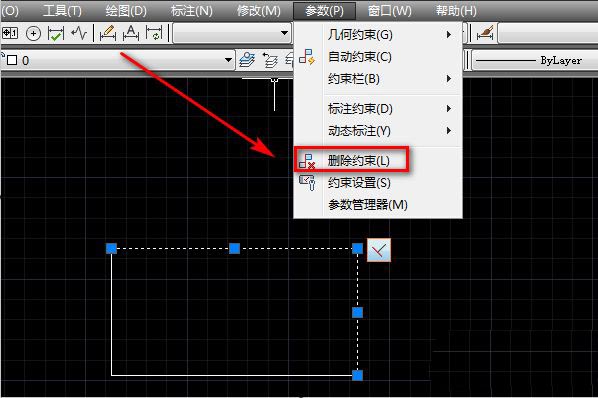Viewport: 598px width, 398px height.
Task: Expand 标注约束(D) submenu
Action: pos(378,109)
